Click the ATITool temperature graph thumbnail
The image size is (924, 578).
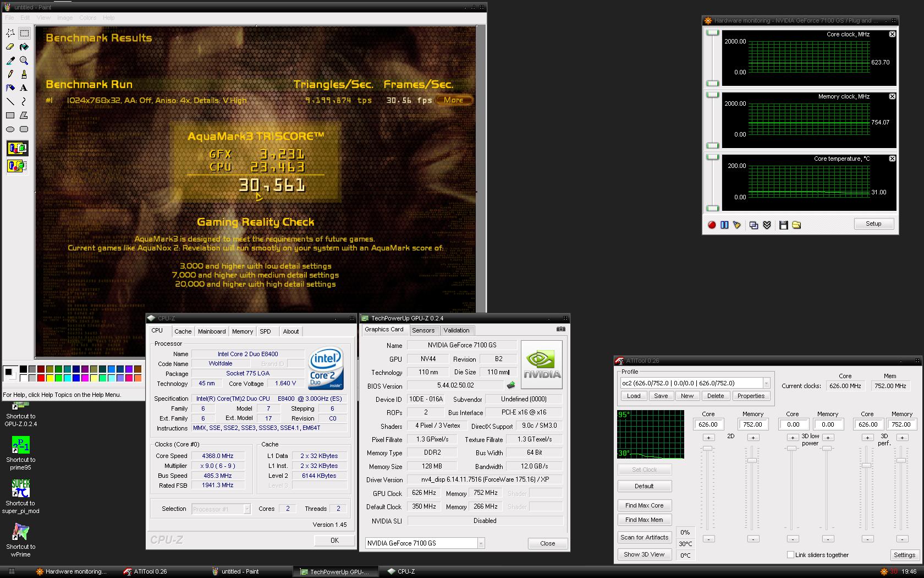651,434
